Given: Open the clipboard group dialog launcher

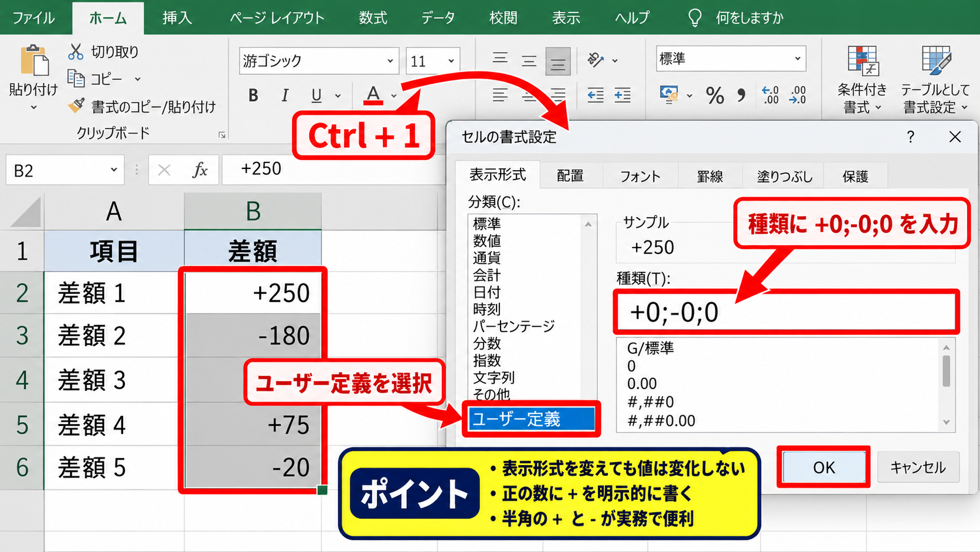Looking at the screenshot, I should point(222,135).
